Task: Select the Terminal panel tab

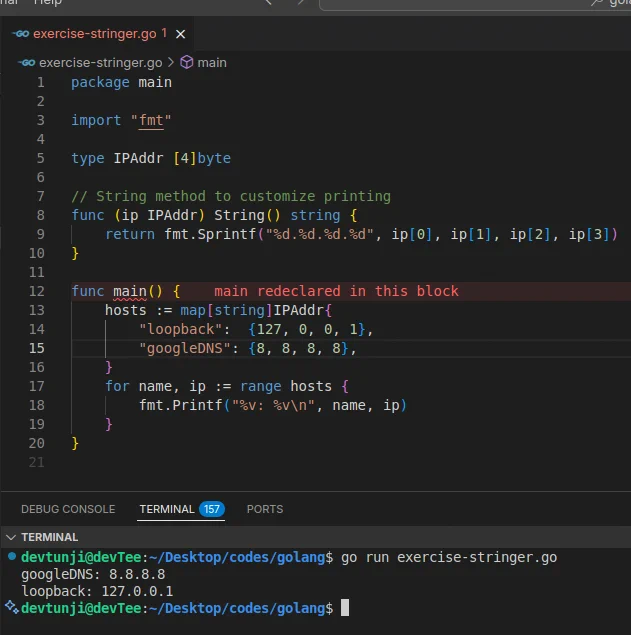Action: pyautogui.click(x=165, y=509)
